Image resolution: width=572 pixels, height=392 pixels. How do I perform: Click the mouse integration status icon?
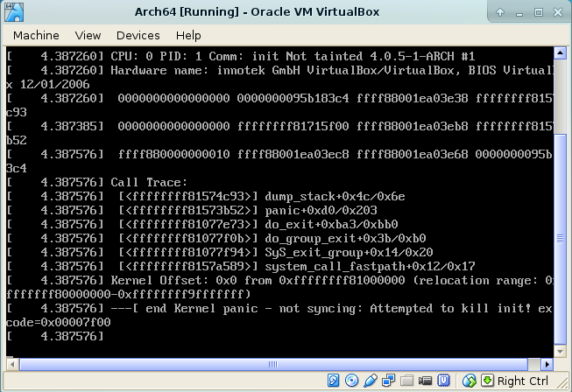470,381
